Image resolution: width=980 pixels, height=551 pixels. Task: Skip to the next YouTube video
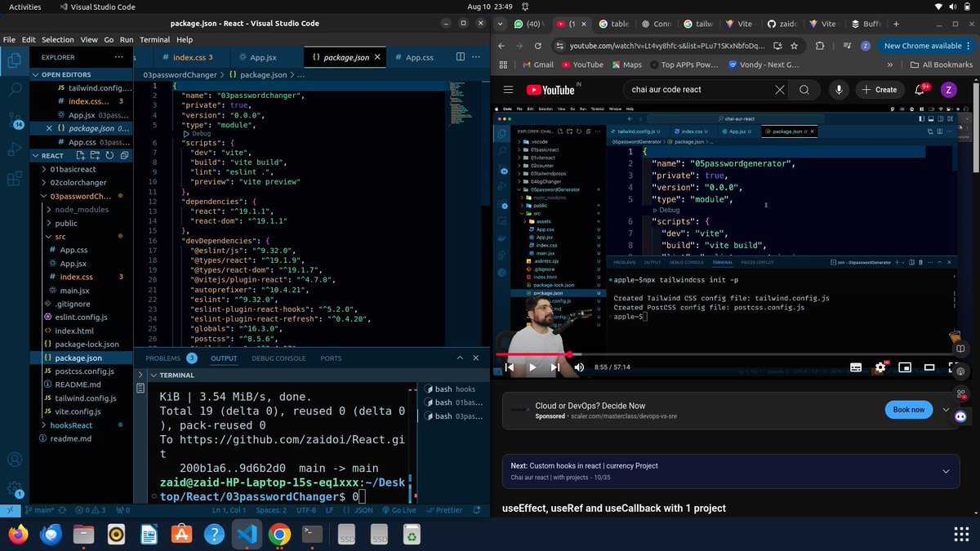click(x=556, y=367)
